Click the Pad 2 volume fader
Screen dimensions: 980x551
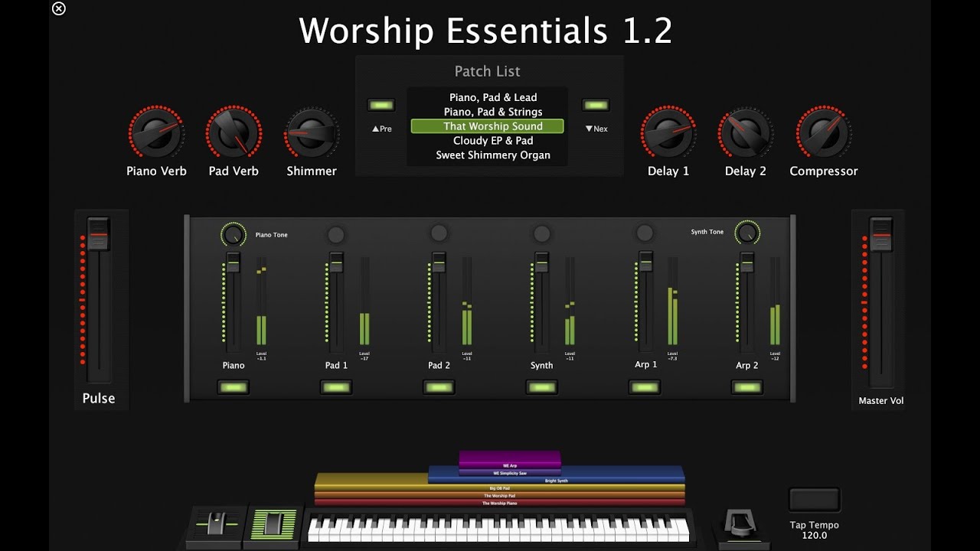pos(439,262)
